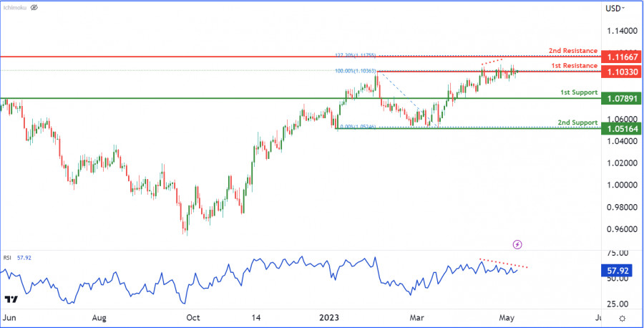Click the 2nd Resistance label
Image resolution: width=644 pixels, height=328 pixels.
(573, 51)
